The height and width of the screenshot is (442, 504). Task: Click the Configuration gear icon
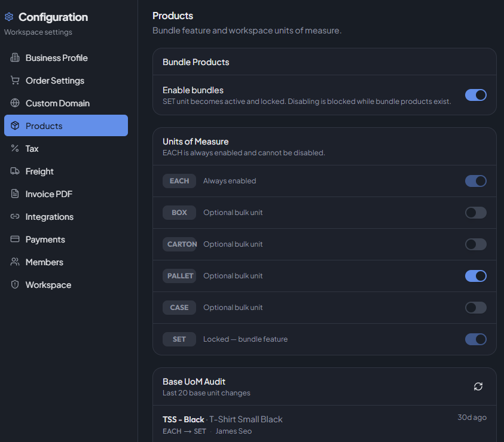pos(9,17)
